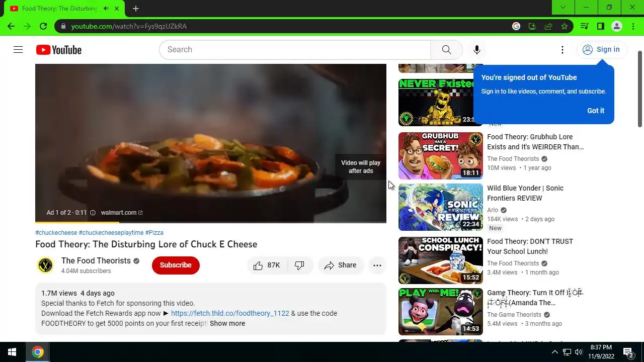The image size is (644, 362).
Task: Go to the YouTube home logo
Action: tap(58, 50)
